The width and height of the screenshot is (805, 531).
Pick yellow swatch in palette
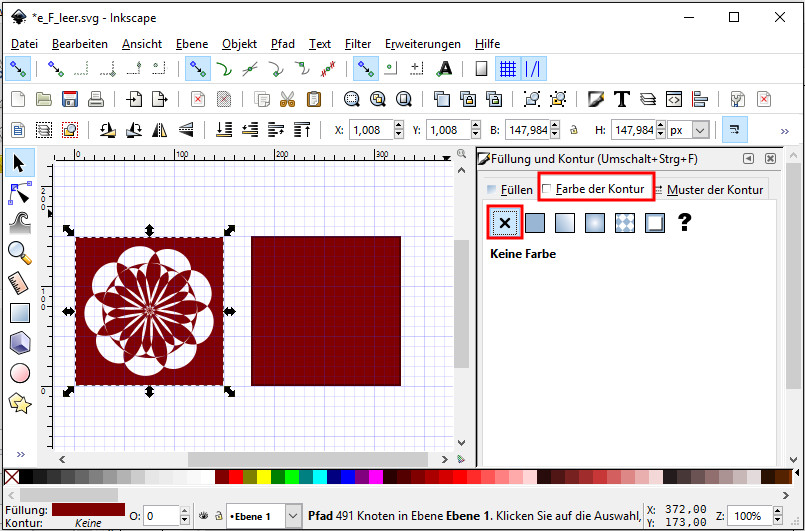264,477
